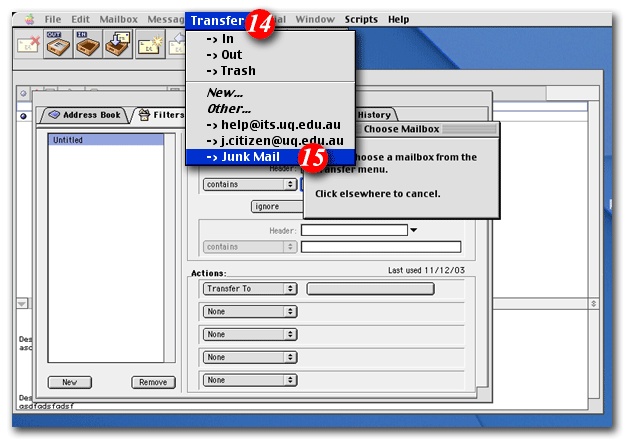Click the Remove filter button
Viewport: 625px width, 440px height.
(x=152, y=382)
